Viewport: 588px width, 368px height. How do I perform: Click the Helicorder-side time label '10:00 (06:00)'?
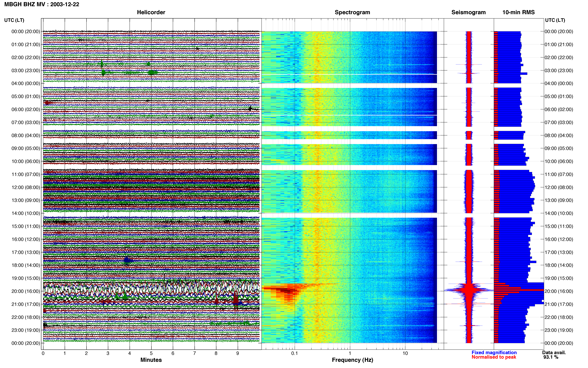coord(26,161)
